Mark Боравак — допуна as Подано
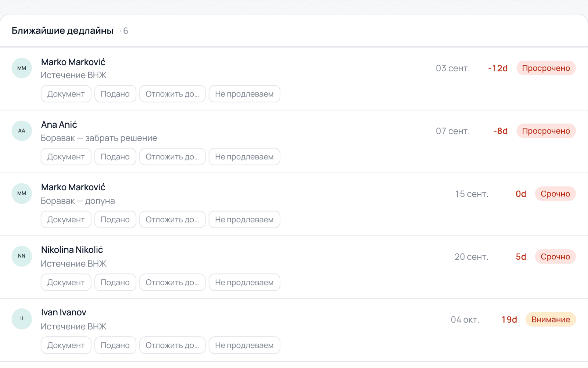This screenshot has width=588, height=368. 115,220
